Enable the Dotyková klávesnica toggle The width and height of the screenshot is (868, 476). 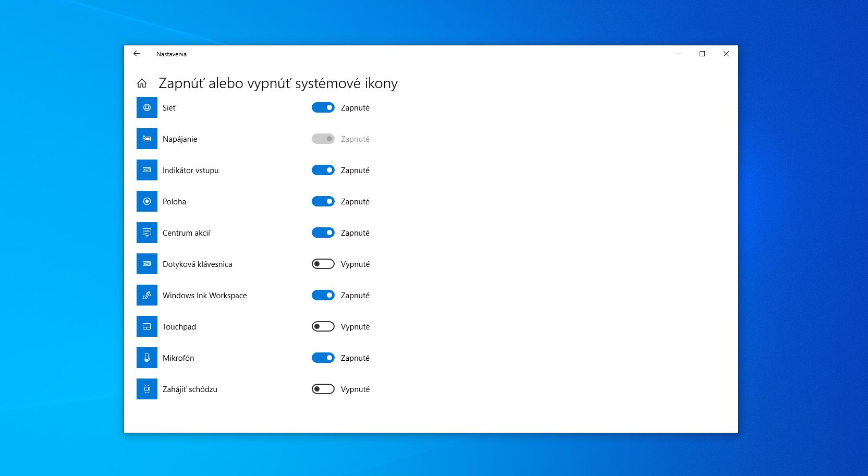click(x=323, y=264)
